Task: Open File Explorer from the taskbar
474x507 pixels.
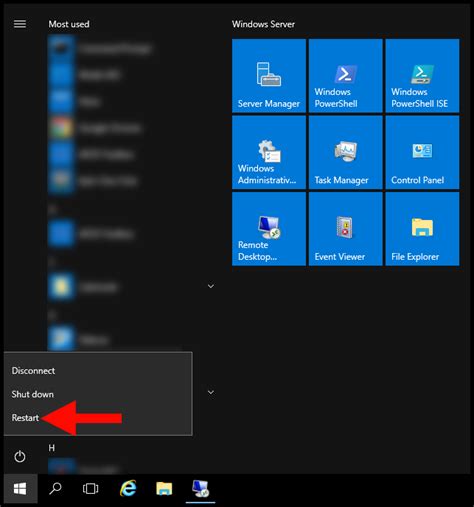Action: pos(164,489)
